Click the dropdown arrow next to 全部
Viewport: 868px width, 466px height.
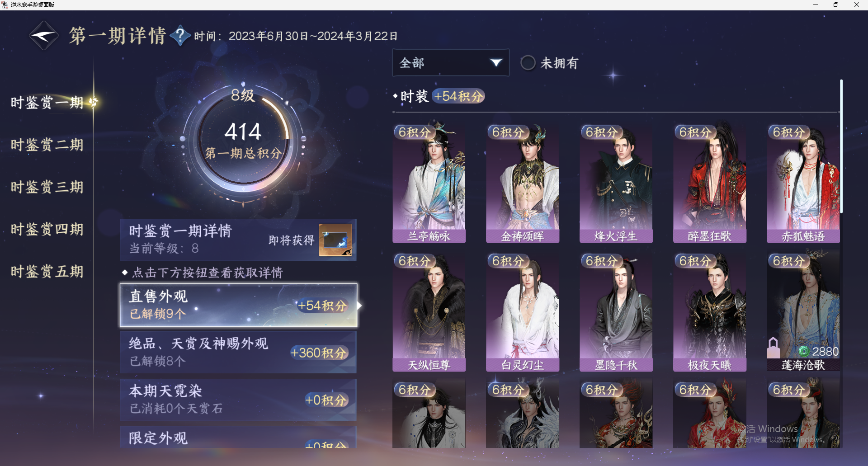coord(496,62)
